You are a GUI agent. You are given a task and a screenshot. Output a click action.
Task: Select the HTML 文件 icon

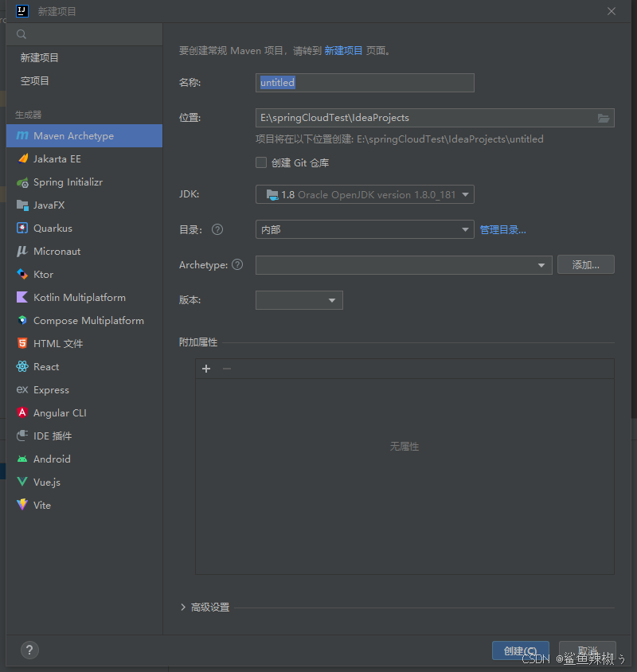pyautogui.click(x=22, y=343)
